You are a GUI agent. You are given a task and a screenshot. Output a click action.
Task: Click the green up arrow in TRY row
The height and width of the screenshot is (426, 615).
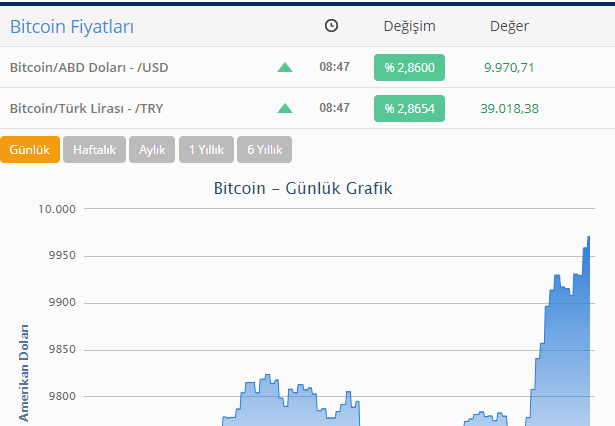285,108
